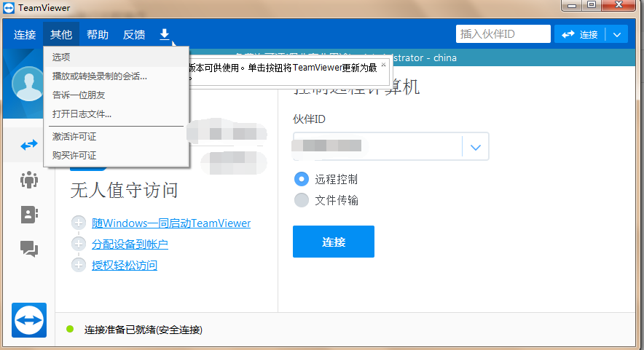Open the user profile avatar

[x=28, y=84]
